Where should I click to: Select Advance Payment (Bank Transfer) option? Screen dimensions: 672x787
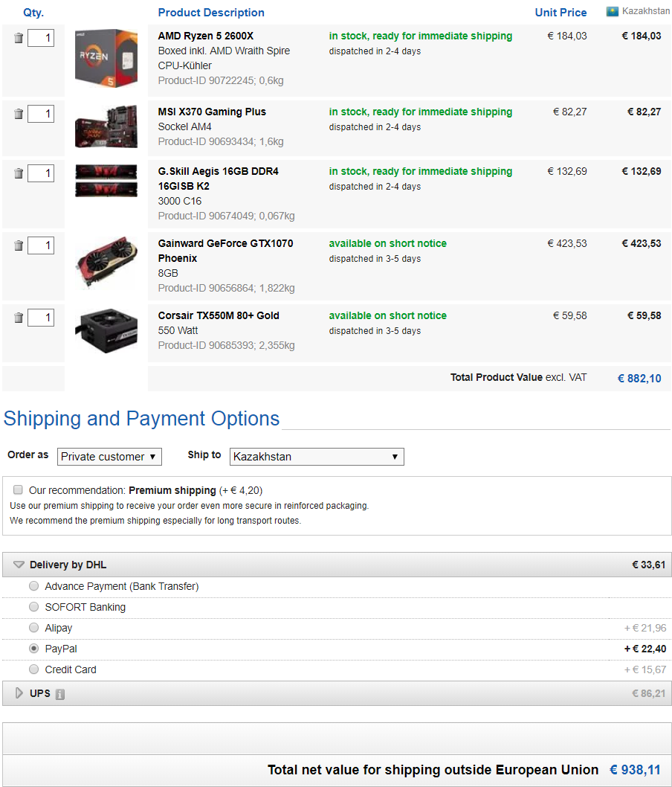(x=34, y=586)
